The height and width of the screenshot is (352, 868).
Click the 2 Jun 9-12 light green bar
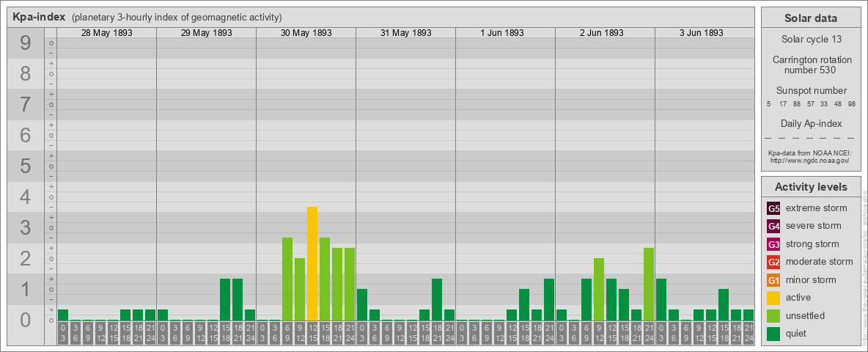click(x=599, y=290)
